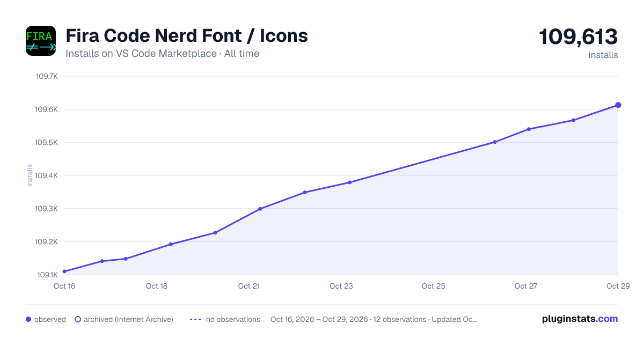The height and width of the screenshot is (338, 644).
Task: Click the 109.2K y-axis label
Action: point(47,242)
